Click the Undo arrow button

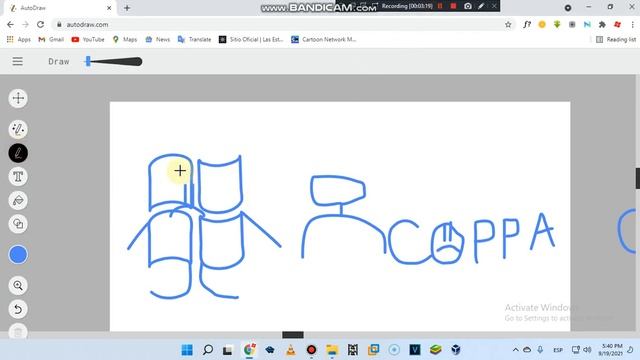[18, 309]
